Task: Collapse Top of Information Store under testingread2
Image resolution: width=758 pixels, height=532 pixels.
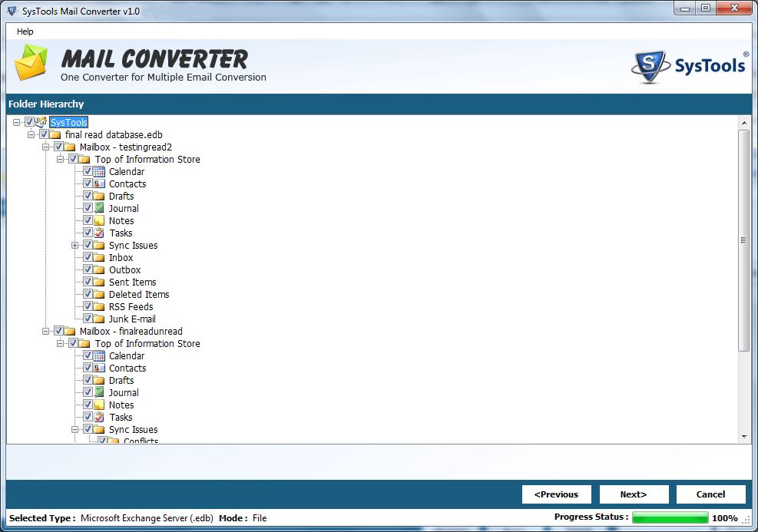Action: coord(60,159)
